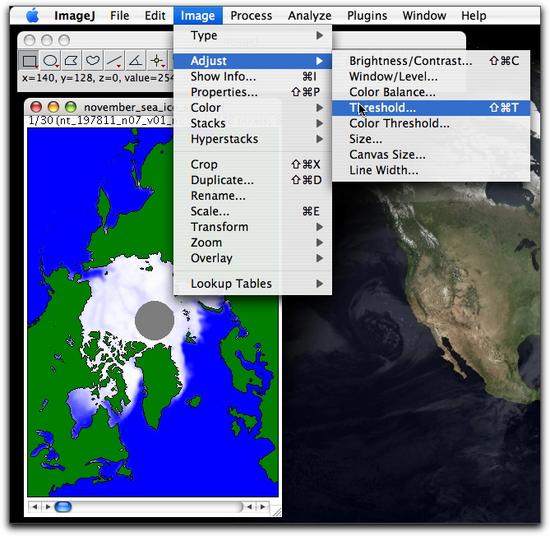Open the Apple menu
This screenshot has height=536, width=550.
[33, 15]
